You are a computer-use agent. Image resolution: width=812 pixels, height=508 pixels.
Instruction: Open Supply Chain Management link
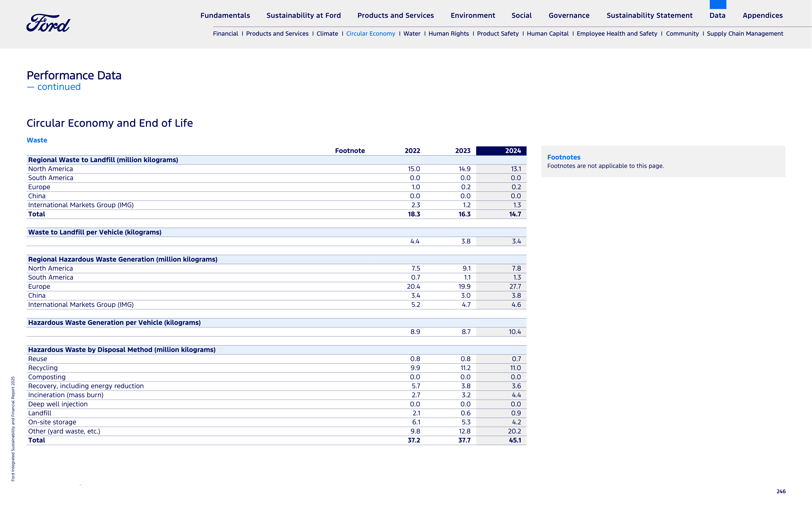(x=745, y=34)
